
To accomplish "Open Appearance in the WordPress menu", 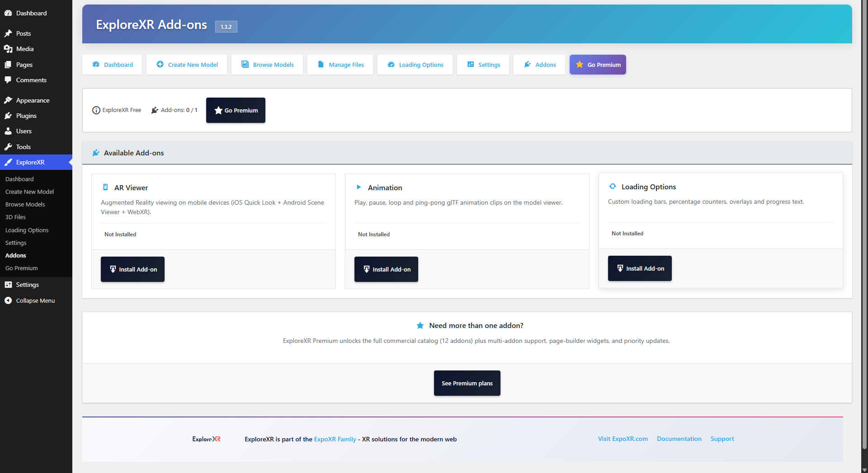I will tap(36, 100).
